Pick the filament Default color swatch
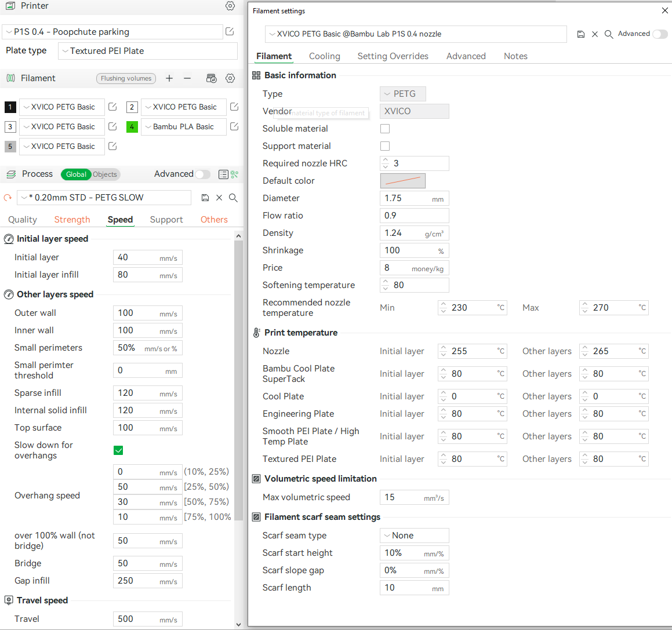Image resolution: width=672 pixels, height=630 pixels. pyautogui.click(x=402, y=181)
